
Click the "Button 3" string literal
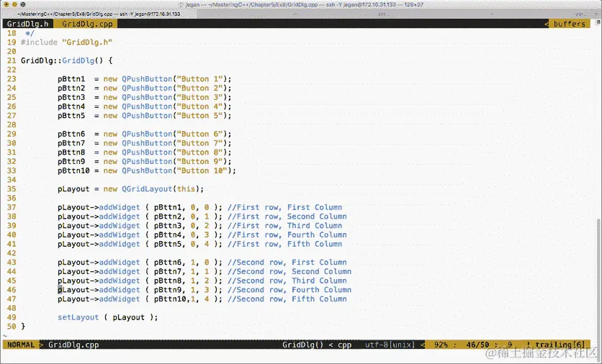point(199,97)
